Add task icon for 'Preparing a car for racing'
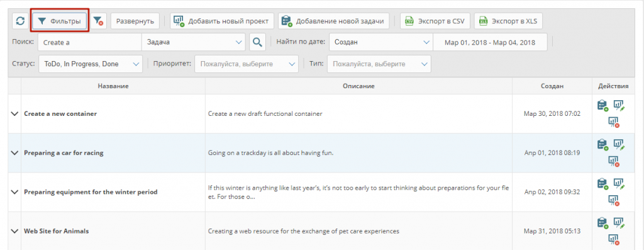This screenshot has height=250, width=644. click(602, 145)
